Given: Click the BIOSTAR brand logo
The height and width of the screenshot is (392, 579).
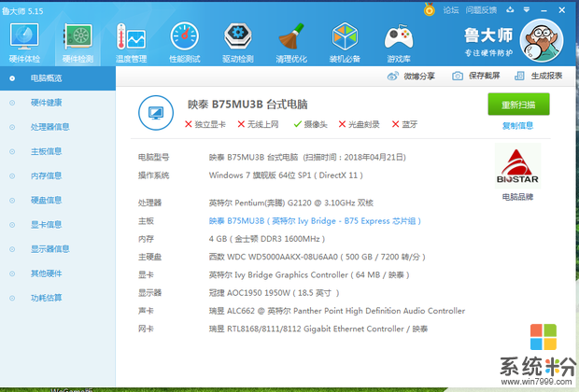Looking at the screenshot, I should 517,166.
